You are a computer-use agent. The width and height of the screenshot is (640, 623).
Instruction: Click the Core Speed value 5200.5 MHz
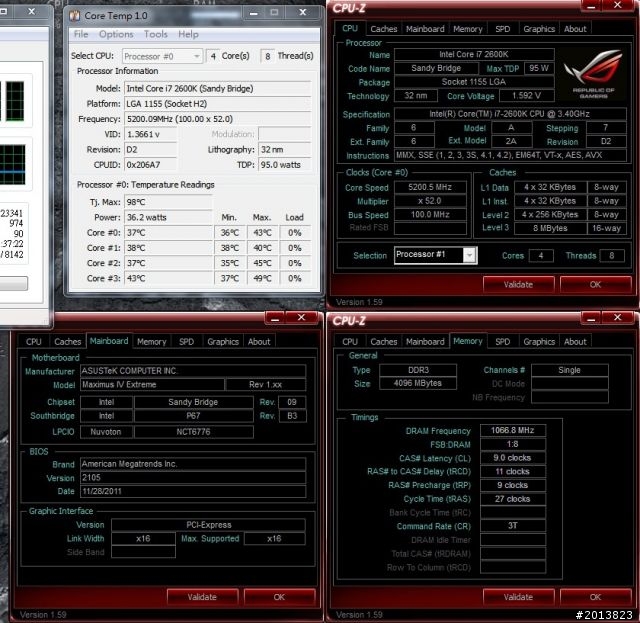pos(430,187)
